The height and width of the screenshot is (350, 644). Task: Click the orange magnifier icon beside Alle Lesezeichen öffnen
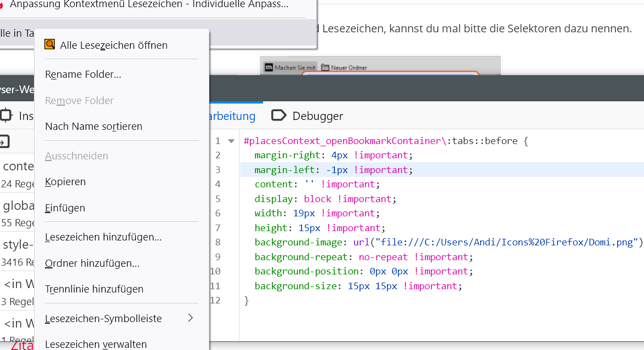pyautogui.click(x=50, y=44)
